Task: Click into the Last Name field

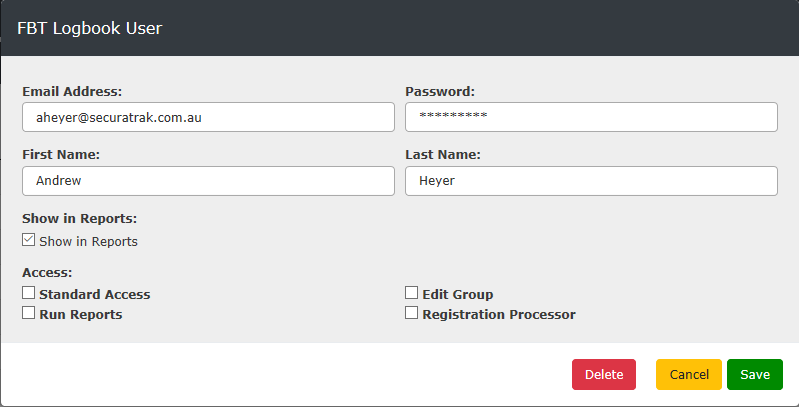Action: point(591,181)
